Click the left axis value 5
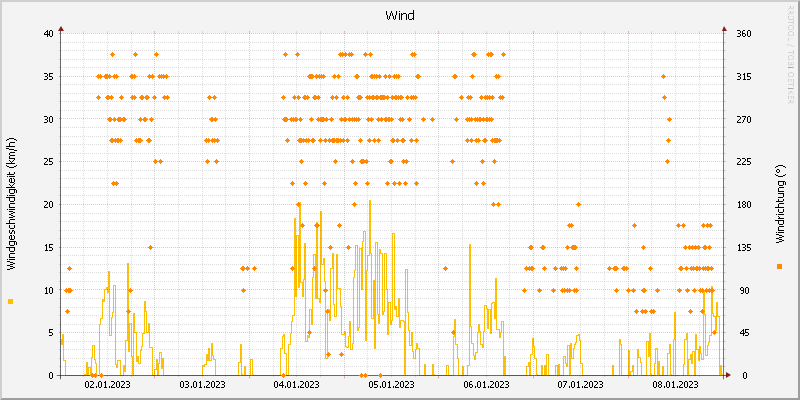The height and width of the screenshot is (400, 800). (51, 333)
